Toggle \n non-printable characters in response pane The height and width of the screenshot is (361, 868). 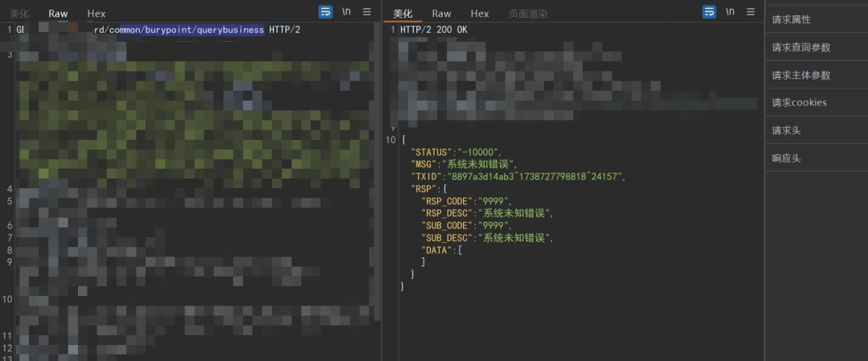click(730, 11)
